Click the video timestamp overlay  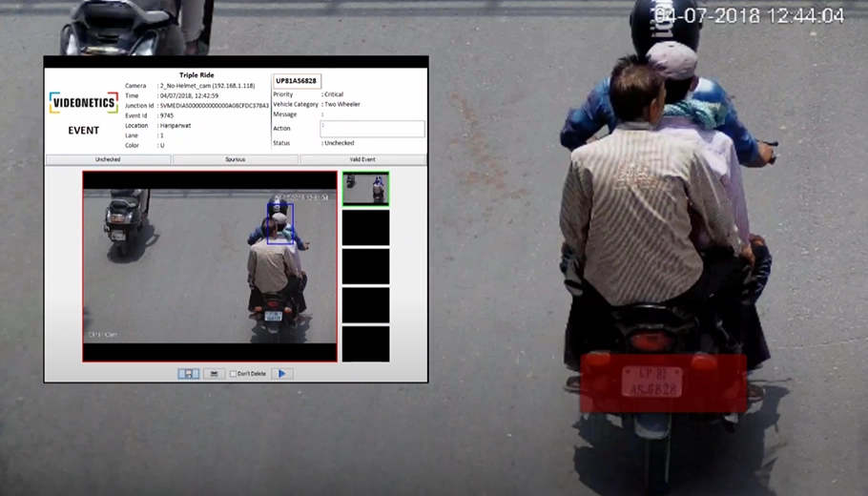point(749,15)
